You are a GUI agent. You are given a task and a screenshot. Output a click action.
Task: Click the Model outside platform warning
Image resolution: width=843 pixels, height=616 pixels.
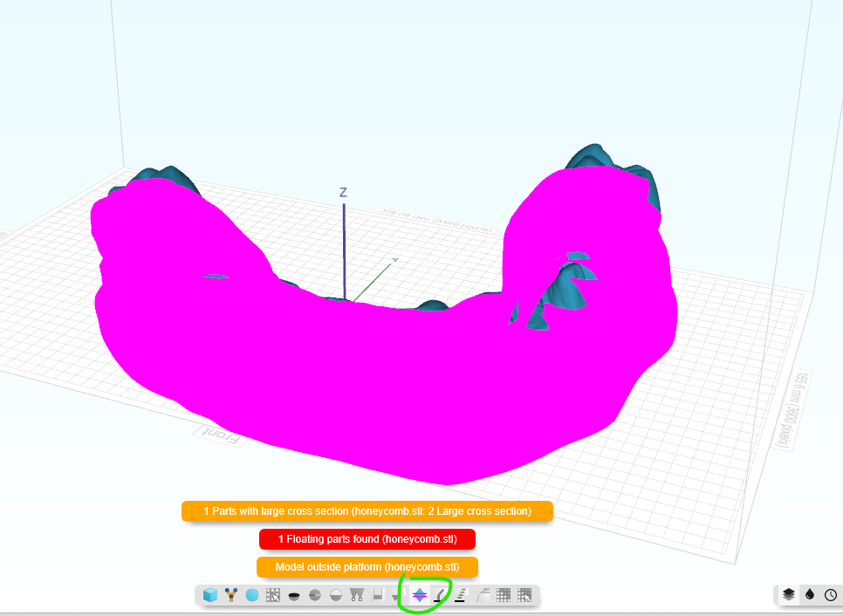point(367,567)
